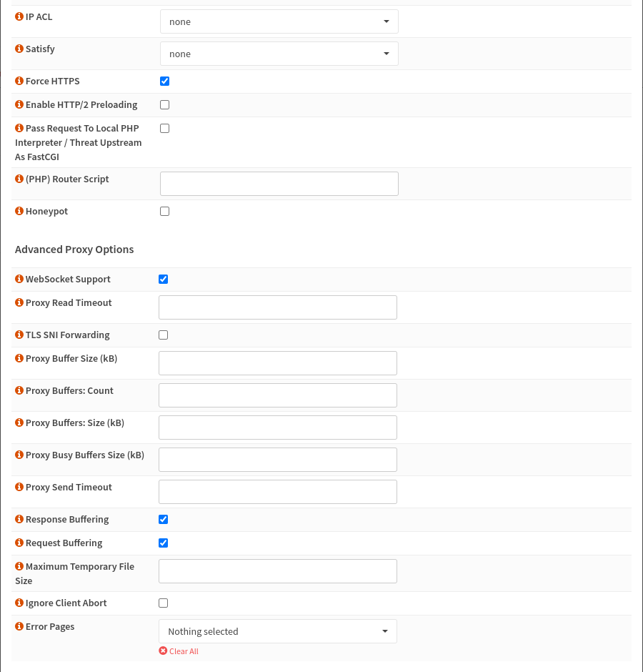This screenshot has height=672, width=643.
Task: Toggle TLS SNI Forwarding on
Action: click(163, 334)
